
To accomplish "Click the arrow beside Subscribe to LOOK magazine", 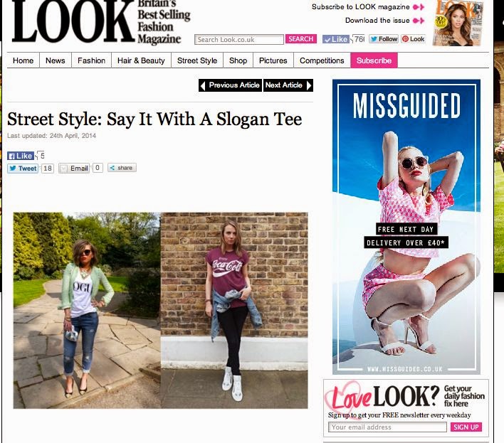I will [419, 7].
